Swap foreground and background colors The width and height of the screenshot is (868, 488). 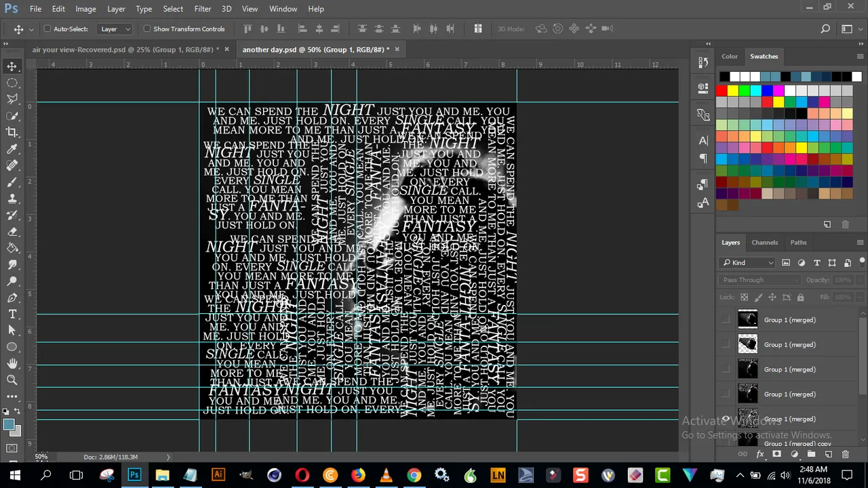click(19, 411)
